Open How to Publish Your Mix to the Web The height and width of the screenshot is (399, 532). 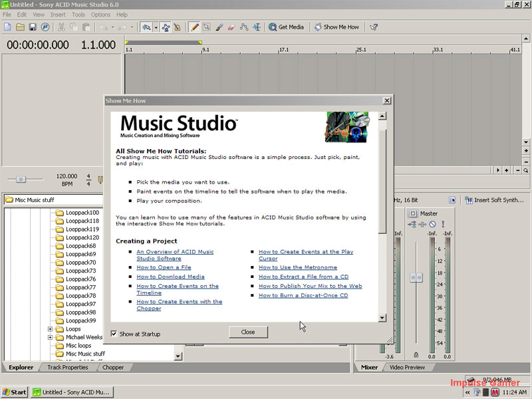click(x=311, y=286)
